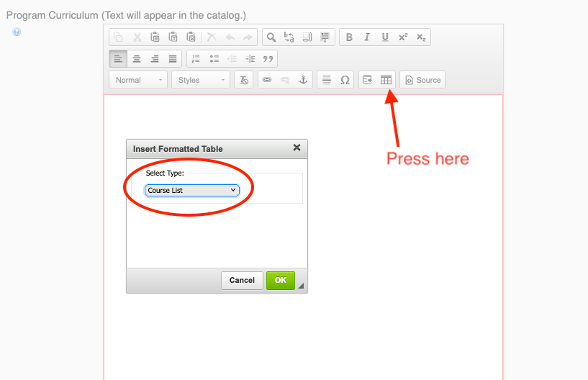
Task: Click Cancel in the dialog
Action: [242, 280]
